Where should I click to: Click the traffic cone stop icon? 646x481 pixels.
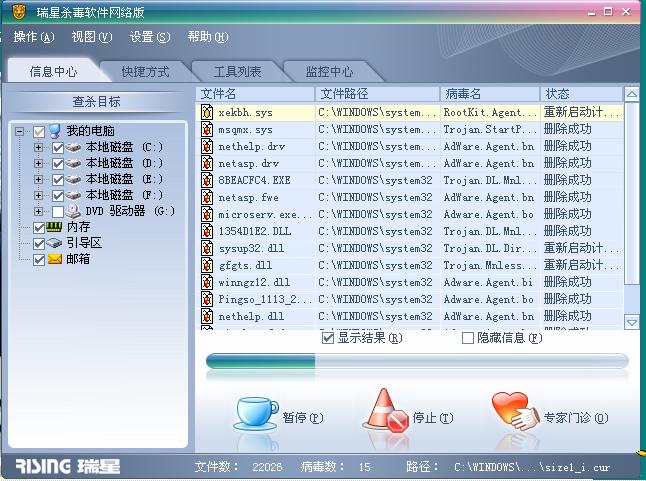click(386, 410)
